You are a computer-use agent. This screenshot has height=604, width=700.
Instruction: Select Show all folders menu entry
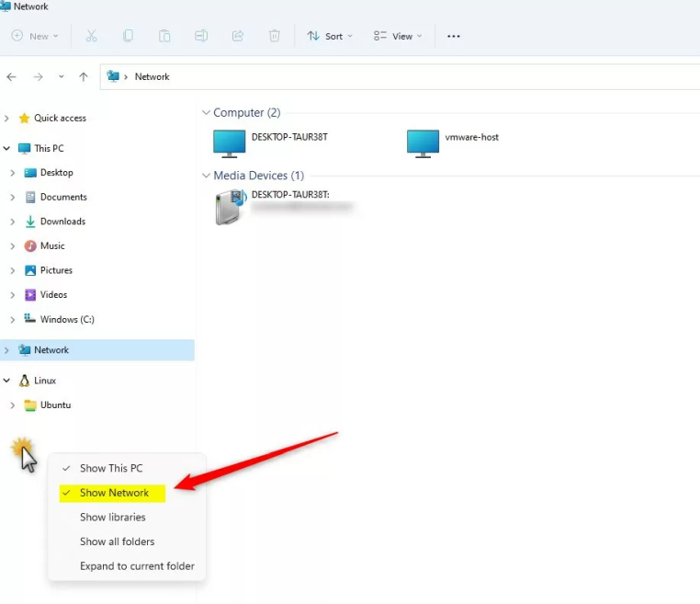point(117,541)
